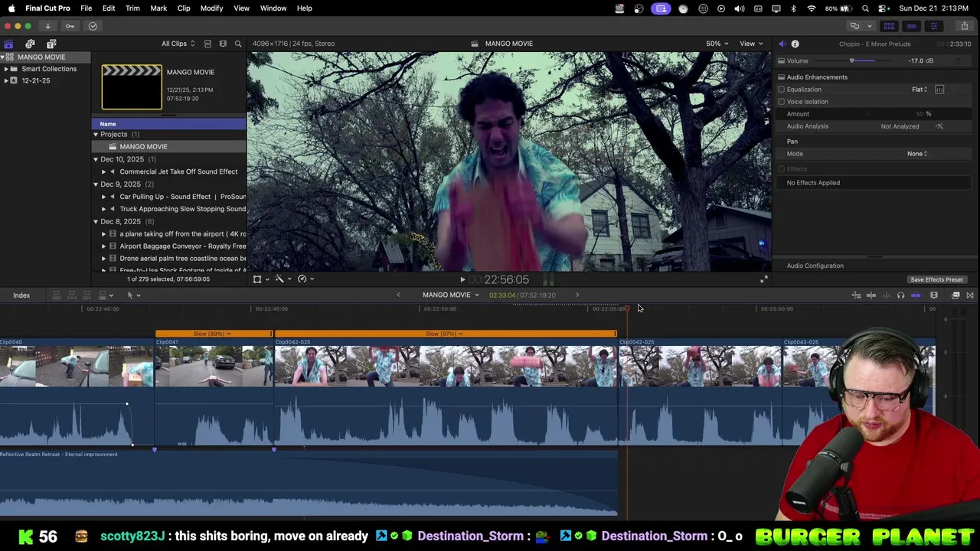
Task: Open the Select tool dropdown
Action: (133, 295)
